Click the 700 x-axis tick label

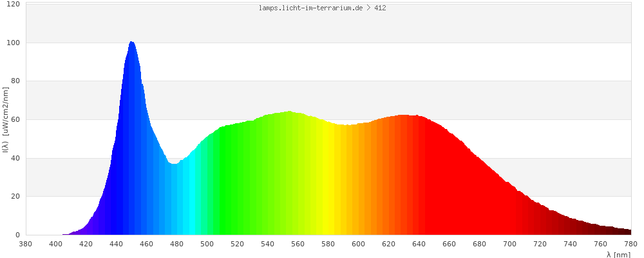coord(510,244)
